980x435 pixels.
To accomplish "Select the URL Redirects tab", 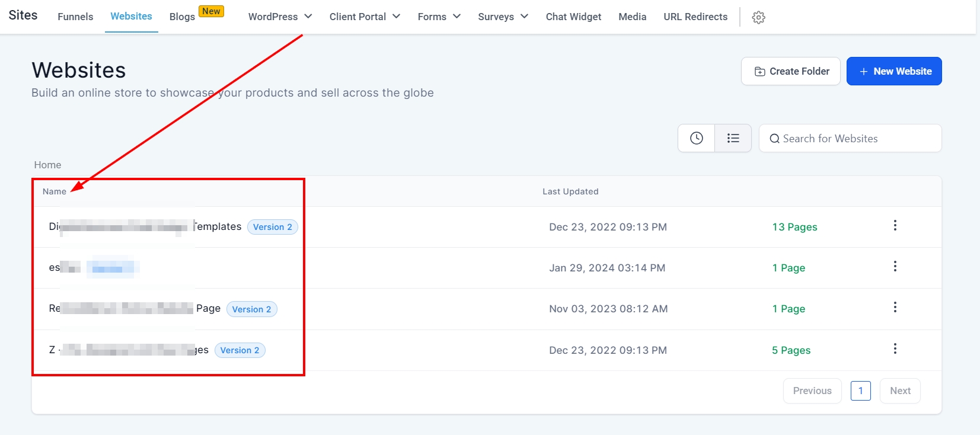I will (x=695, y=17).
